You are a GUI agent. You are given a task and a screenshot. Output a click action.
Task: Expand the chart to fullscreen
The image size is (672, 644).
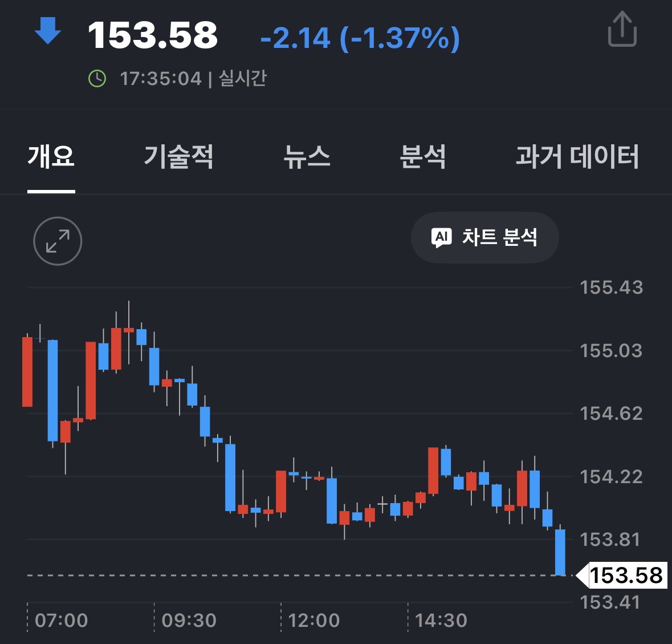pyautogui.click(x=58, y=241)
